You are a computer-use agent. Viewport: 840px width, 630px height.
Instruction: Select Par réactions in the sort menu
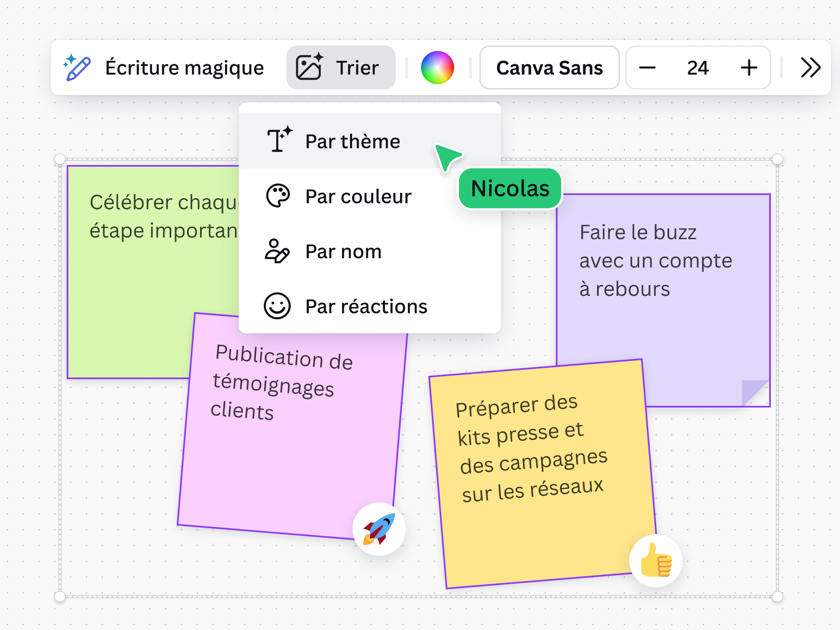[365, 306]
